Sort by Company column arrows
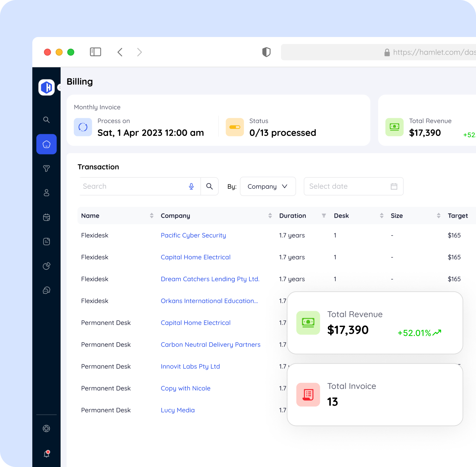Image resolution: width=476 pixels, height=467 pixels. tap(270, 216)
